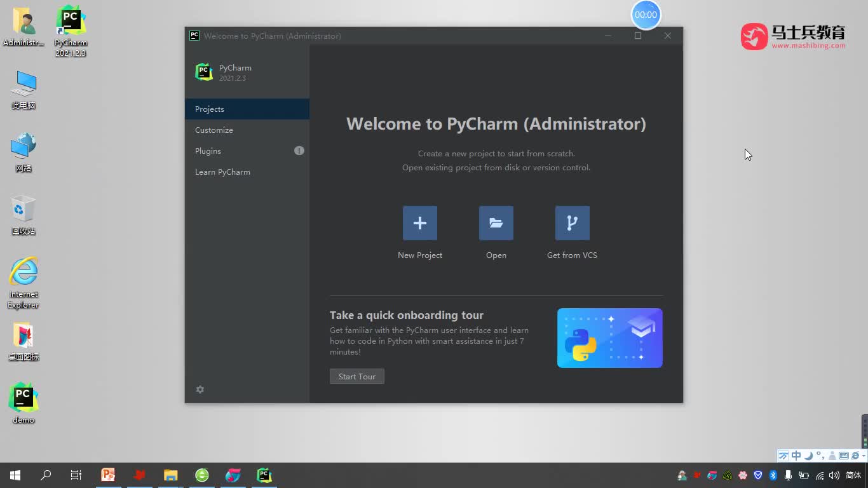The width and height of the screenshot is (868, 488).
Task: Click the Get from VCS branch icon
Action: tap(573, 223)
